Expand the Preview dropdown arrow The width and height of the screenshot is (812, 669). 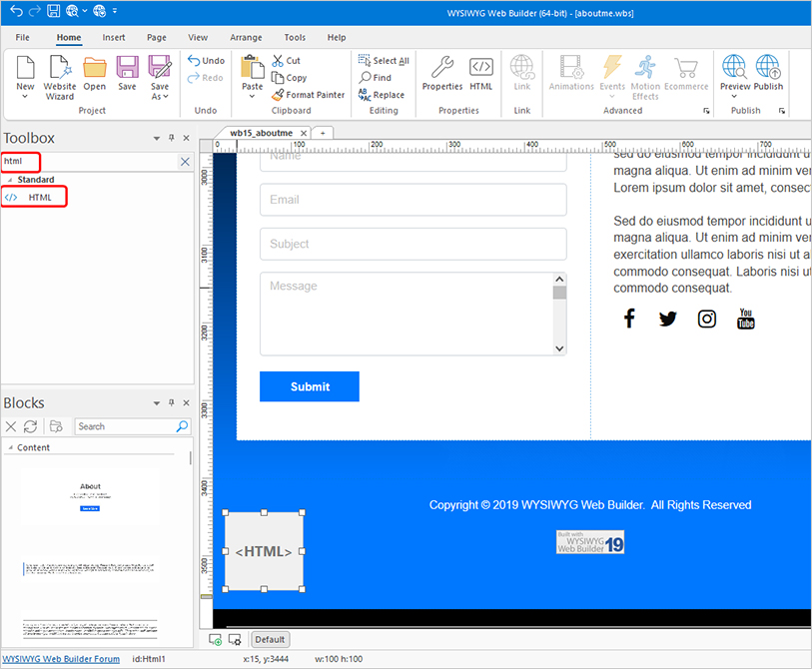point(734,96)
